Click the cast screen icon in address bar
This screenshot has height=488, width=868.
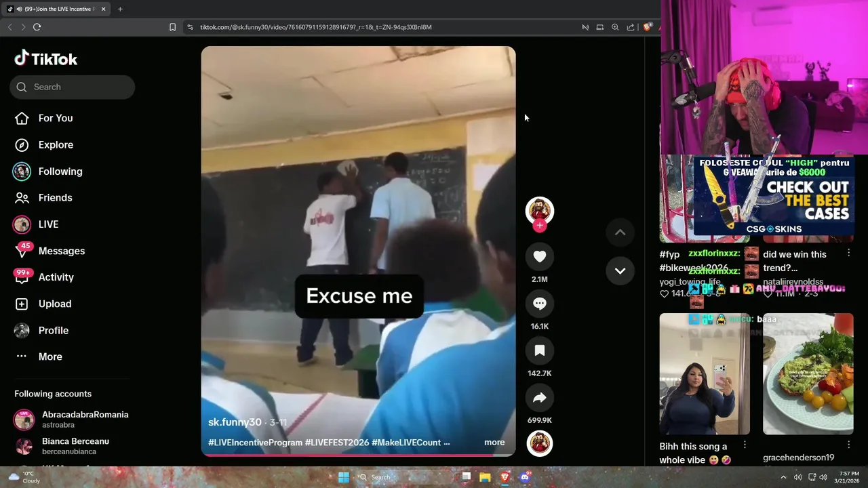[x=600, y=27]
